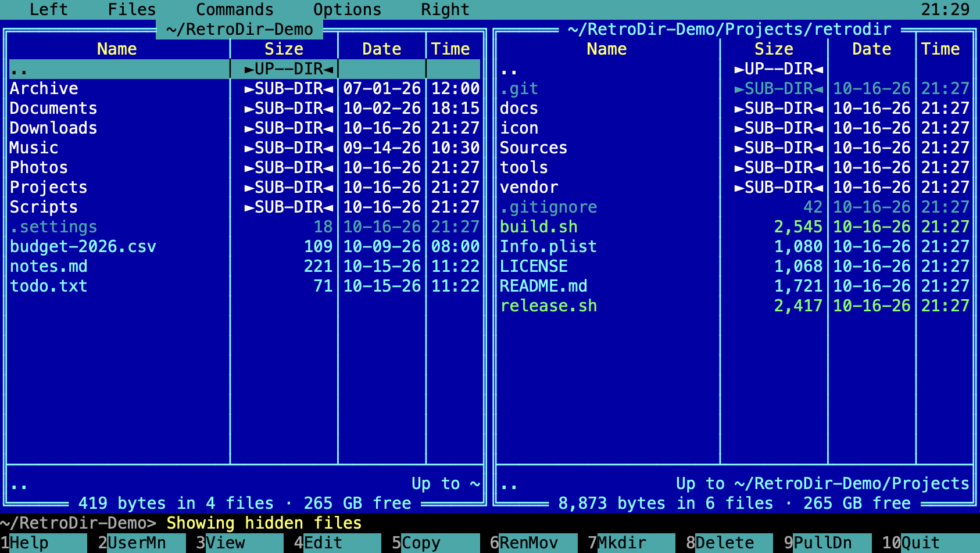Select the Photos folder in left panel
The height and width of the screenshot is (553, 980).
pyautogui.click(x=245, y=168)
